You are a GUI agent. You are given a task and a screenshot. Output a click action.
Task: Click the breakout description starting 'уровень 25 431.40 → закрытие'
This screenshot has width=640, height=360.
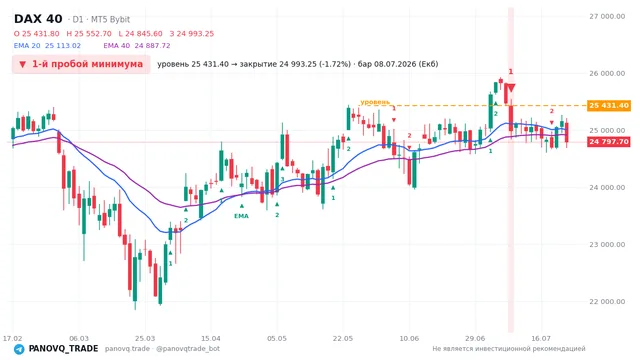click(x=298, y=64)
